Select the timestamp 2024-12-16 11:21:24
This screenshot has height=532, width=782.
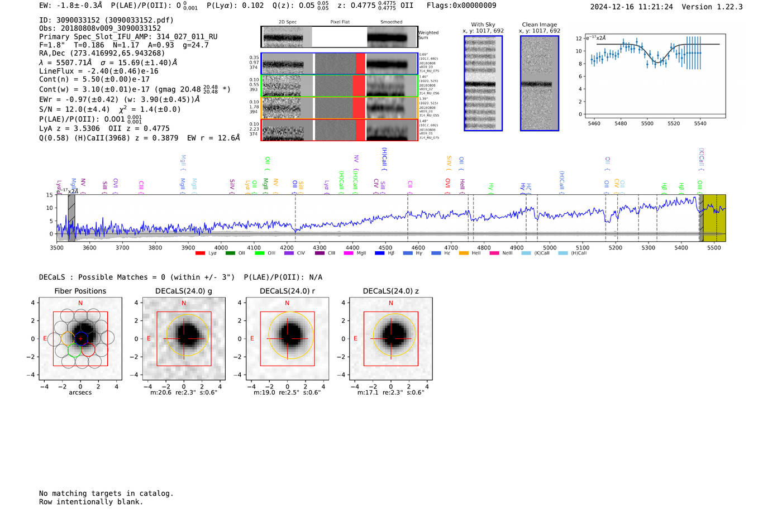(x=632, y=7)
